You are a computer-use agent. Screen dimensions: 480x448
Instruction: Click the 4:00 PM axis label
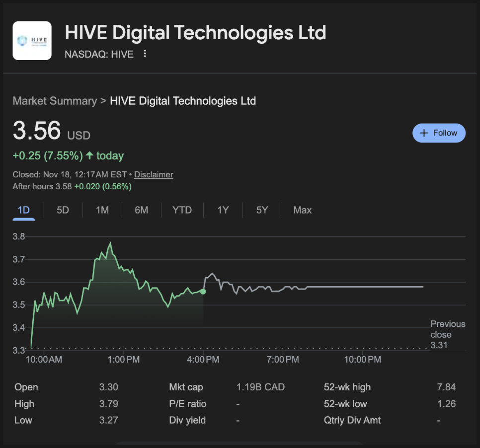pos(203,359)
